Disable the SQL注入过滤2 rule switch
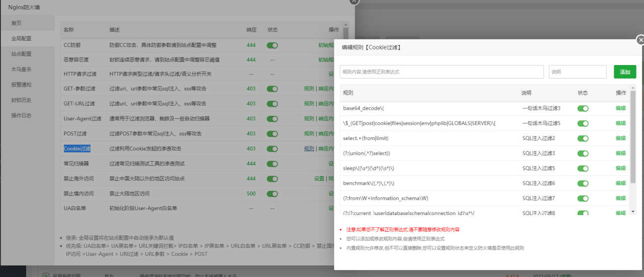The image size is (644, 277). [x=583, y=138]
